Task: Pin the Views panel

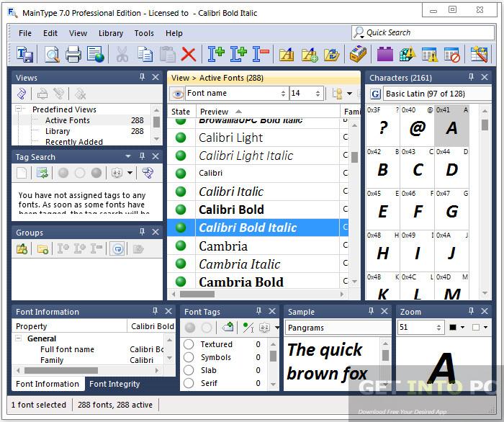Action: (x=142, y=77)
